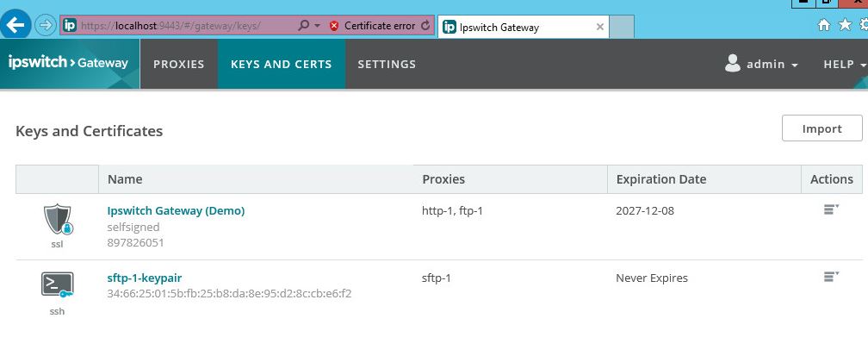Refresh the page with the reload icon
Image resolution: width=868 pixels, height=356 pixels.
point(425,26)
